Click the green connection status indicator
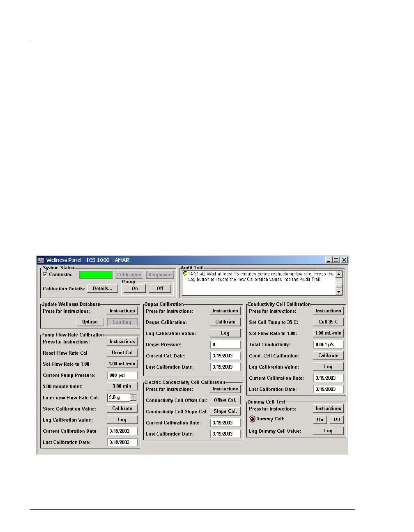414x532 pixels. [96, 275]
